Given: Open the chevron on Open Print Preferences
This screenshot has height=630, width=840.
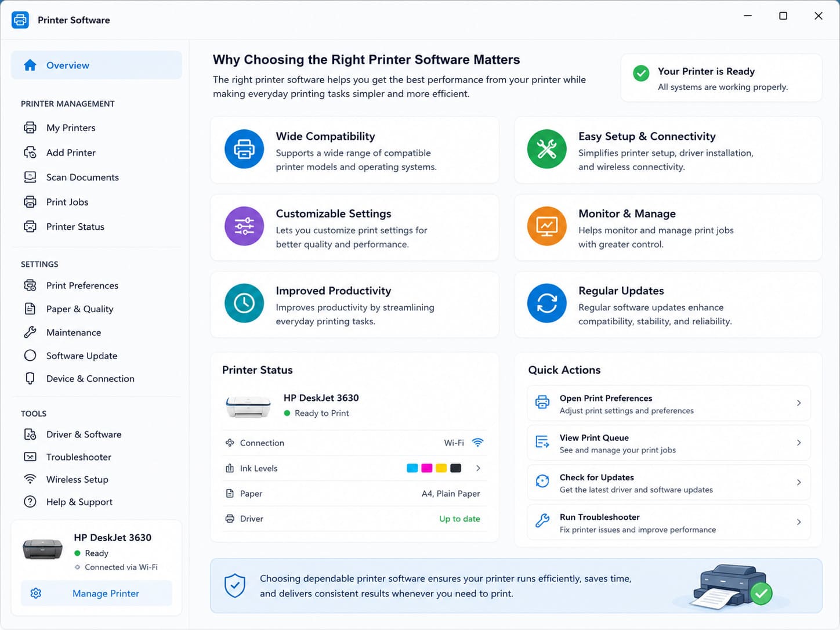Looking at the screenshot, I should [x=799, y=403].
